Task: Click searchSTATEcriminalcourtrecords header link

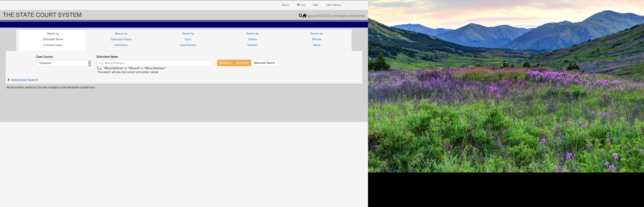Action: point(336,16)
